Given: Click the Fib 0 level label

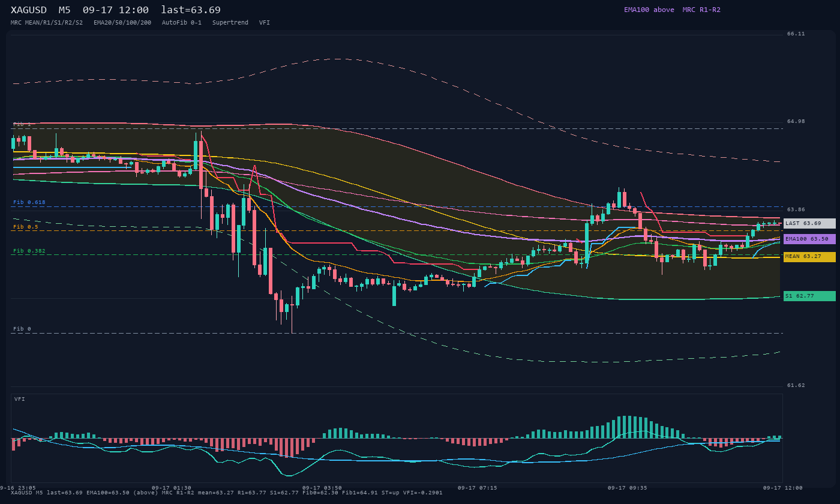Looking at the screenshot, I should [22, 329].
